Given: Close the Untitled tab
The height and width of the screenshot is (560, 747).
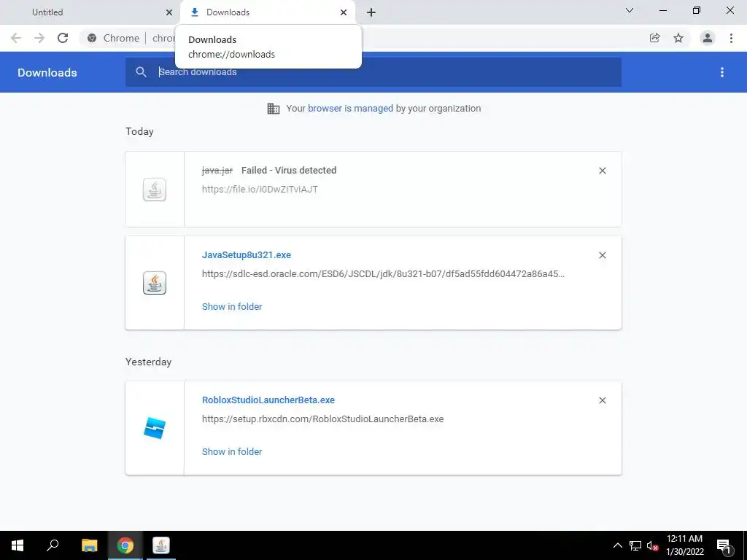Looking at the screenshot, I should pos(169,12).
